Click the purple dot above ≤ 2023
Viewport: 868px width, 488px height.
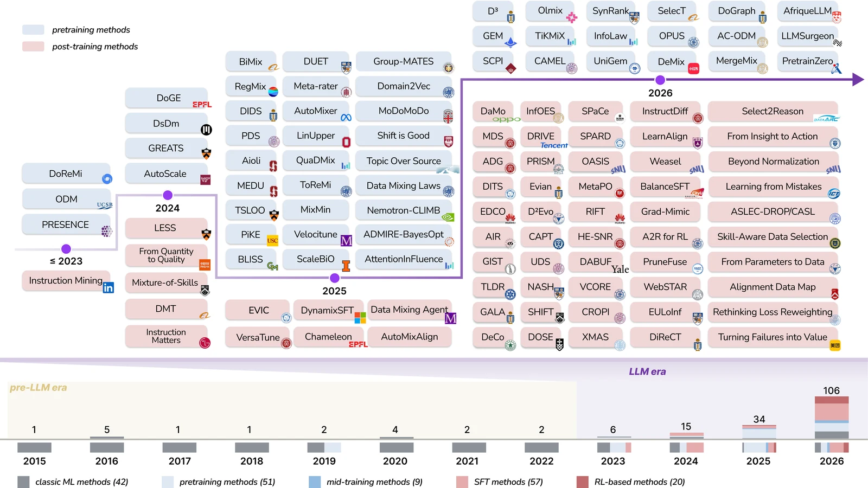[x=66, y=249]
